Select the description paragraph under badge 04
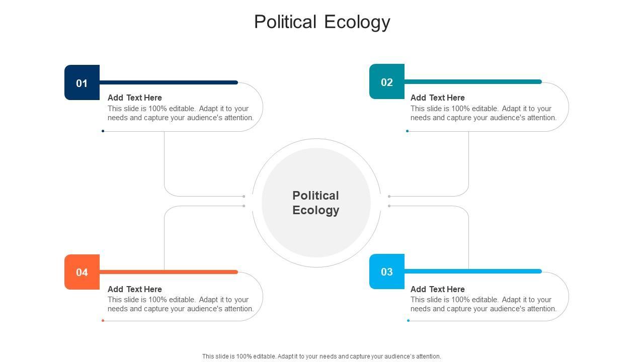The width and height of the screenshot is (644, 362). (x=181, y=304)
